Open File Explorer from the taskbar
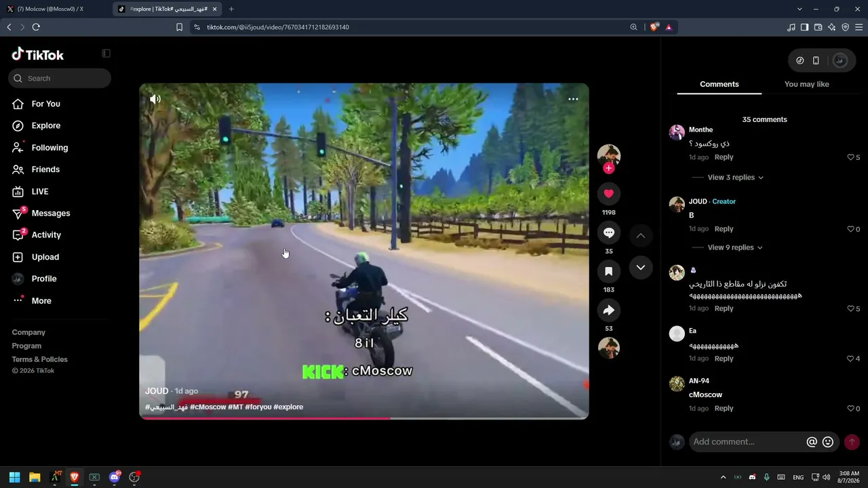868x488 pixels. [35, 477]
